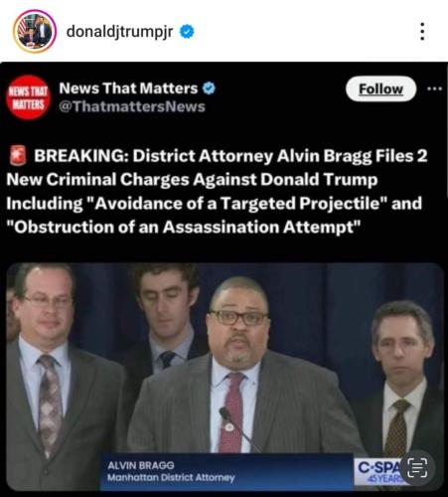Open the tweet's ellipsis more menu
Viewport: 448px width, 497px height.
[x=434, y=88]
